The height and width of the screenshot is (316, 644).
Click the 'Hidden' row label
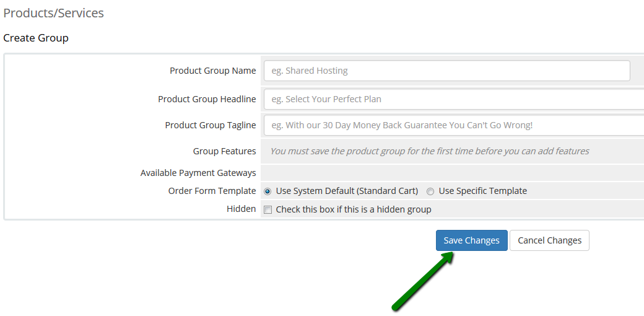(241, 209)
